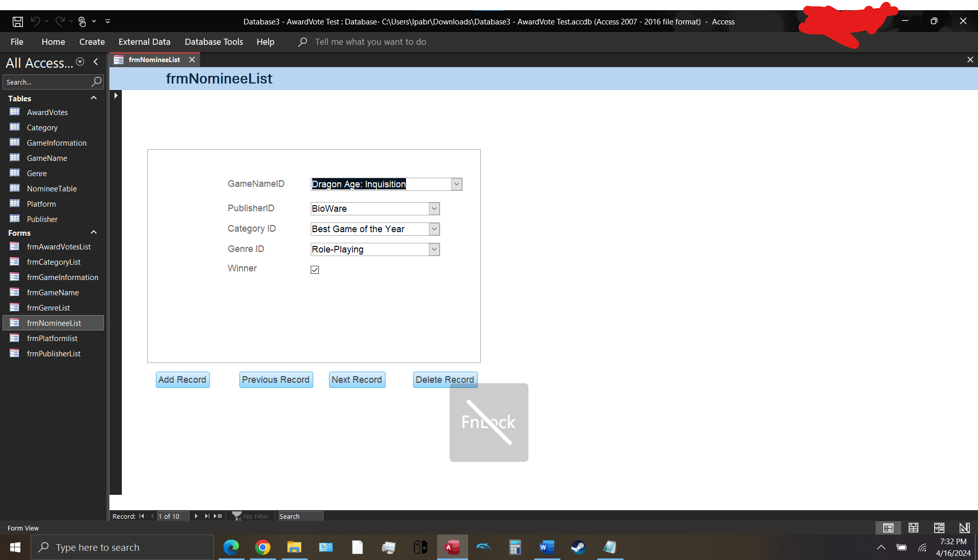Image resolution: width=978 pixels, height=560 pixels.
Task: Jump to the last record using navigation arrows
Action: (207, 516)
